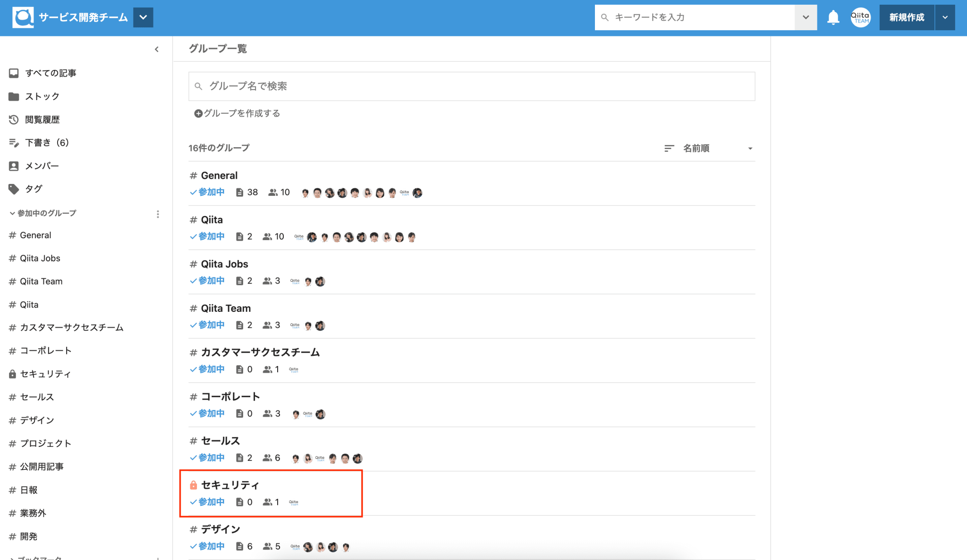
Task: Open the Qiita Team user avatar menu
Action: tap(860, 17)
